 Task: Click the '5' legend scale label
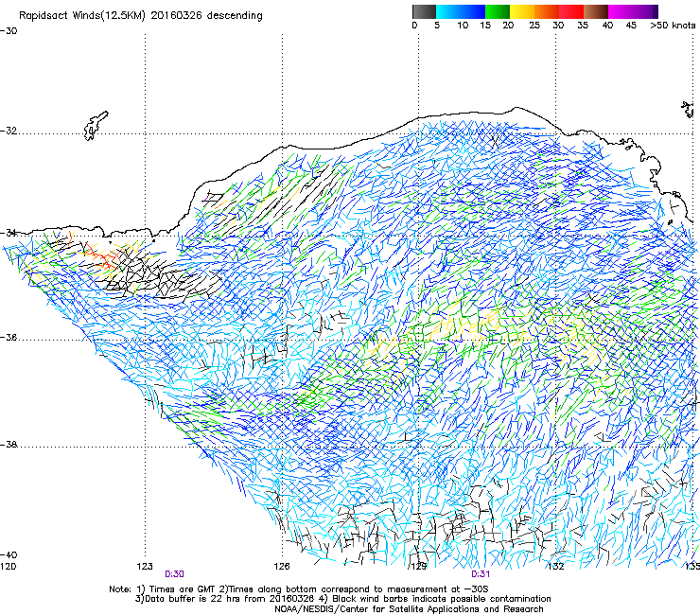point(437,26)
